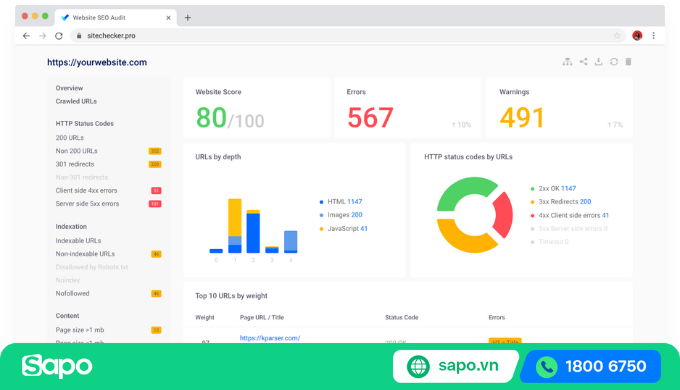Open Crawled URLs in the sidebar
The image size is (680, 390).
76,101
